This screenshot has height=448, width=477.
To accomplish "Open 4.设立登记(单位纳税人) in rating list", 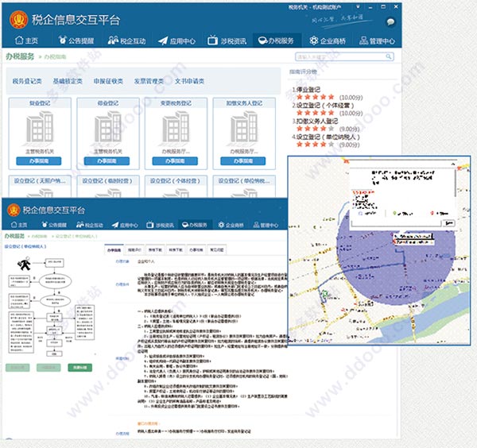I will pyautogui.click(x=326, y=137).
